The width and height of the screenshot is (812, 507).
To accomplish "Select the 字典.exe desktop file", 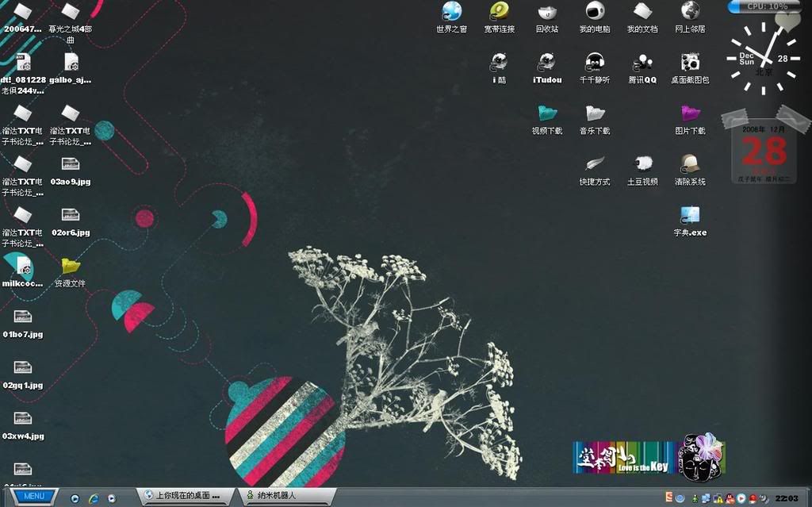I will coord(690,215).
